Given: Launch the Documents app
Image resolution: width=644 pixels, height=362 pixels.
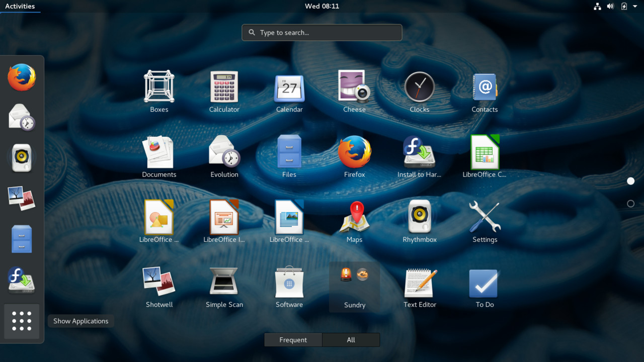Looking at the screenshot, I should tap(159, 157).
